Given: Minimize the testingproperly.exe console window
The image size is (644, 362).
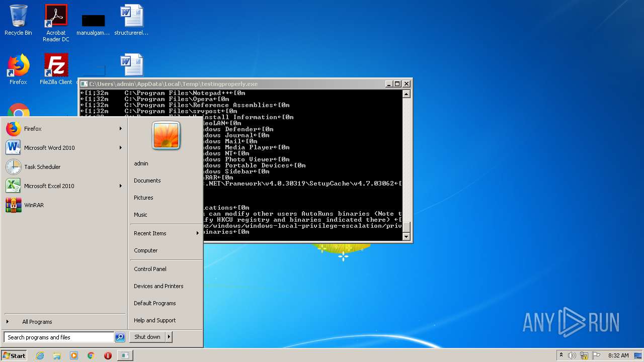Looking at the screenshot, I should coord(389,84).
